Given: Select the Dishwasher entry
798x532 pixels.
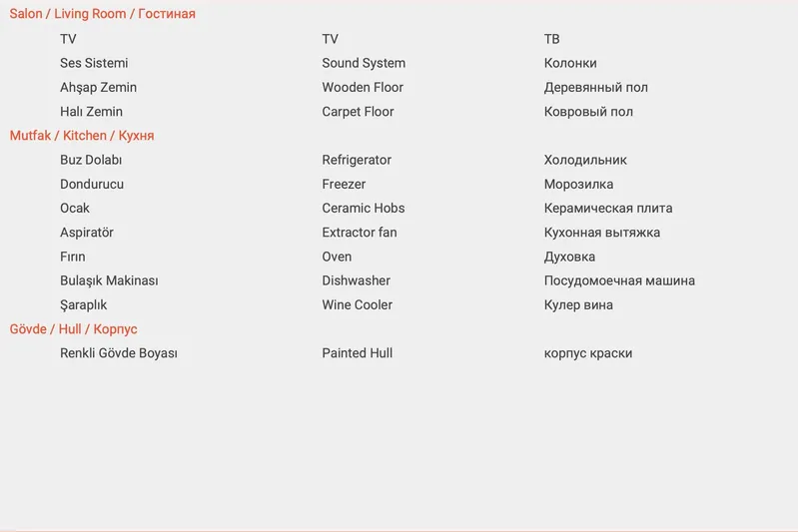Looking at the screenshot, I should [x=356, y=281].
